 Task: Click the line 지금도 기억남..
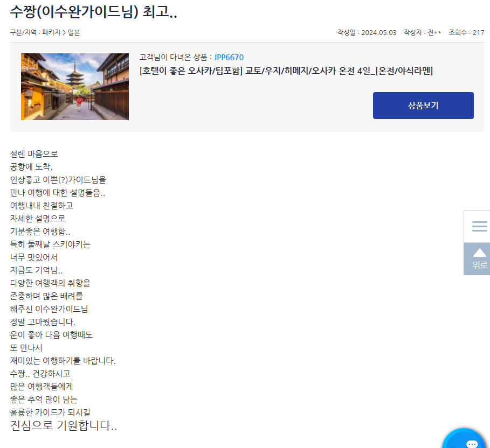point(36,270)
